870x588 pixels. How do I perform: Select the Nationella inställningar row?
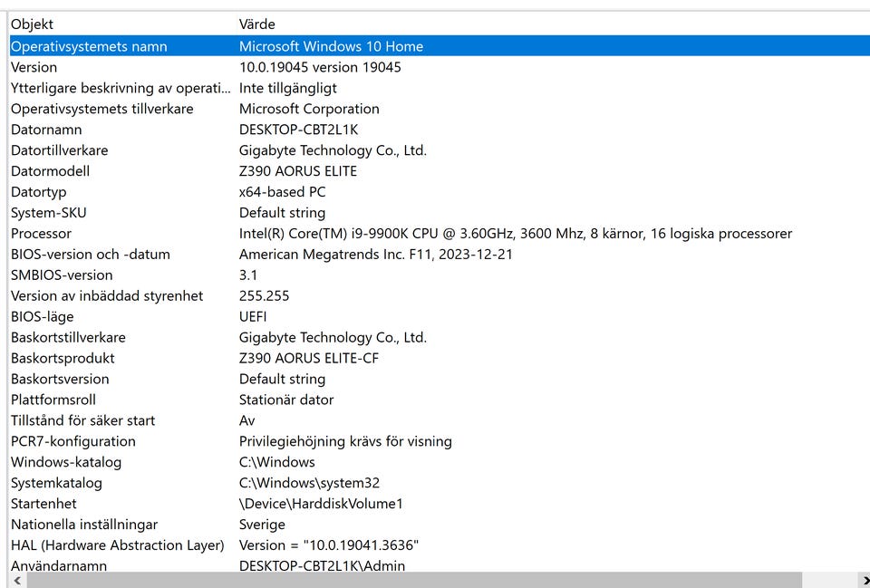click(x=84, y=525)
